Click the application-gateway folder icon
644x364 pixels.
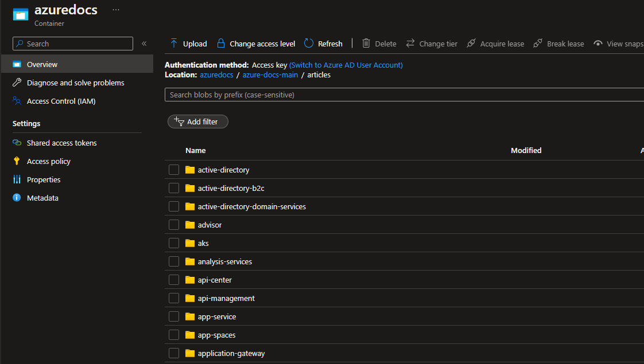click(190, 353)
